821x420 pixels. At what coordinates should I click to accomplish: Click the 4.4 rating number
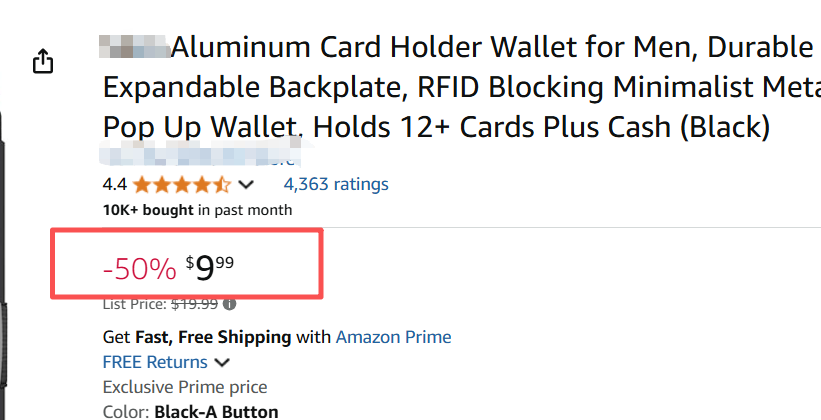pyautogui.click(x=114, y=184)
